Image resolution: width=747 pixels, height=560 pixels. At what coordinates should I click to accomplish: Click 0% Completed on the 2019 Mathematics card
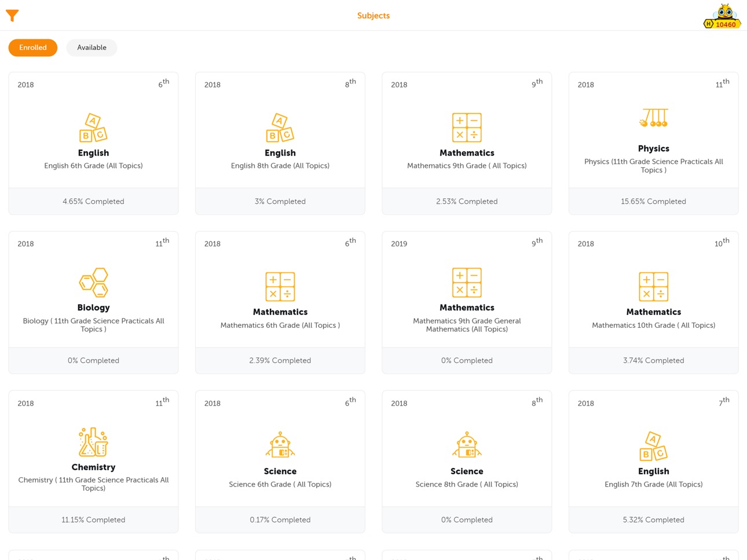[467, 360]
